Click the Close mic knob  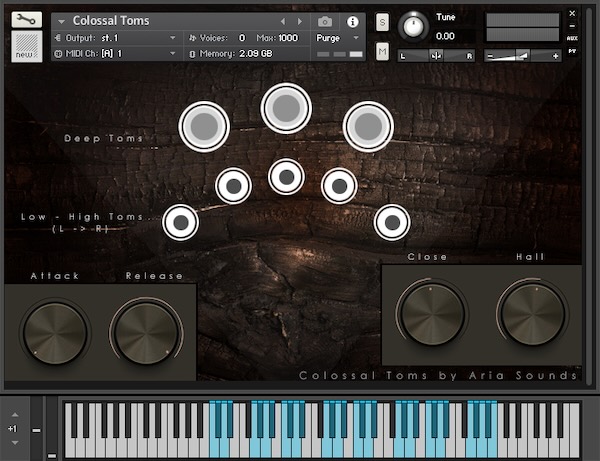click(432, 314)
